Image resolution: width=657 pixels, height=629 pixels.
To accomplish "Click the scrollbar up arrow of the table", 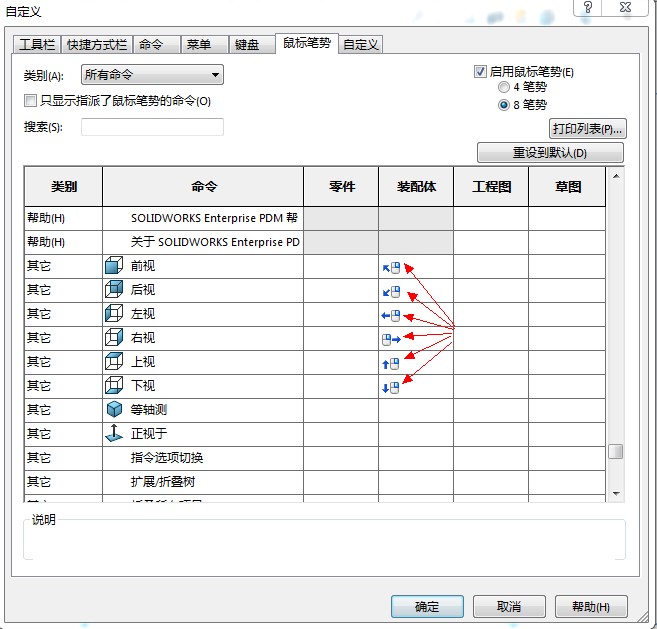I will pos(616,176).
